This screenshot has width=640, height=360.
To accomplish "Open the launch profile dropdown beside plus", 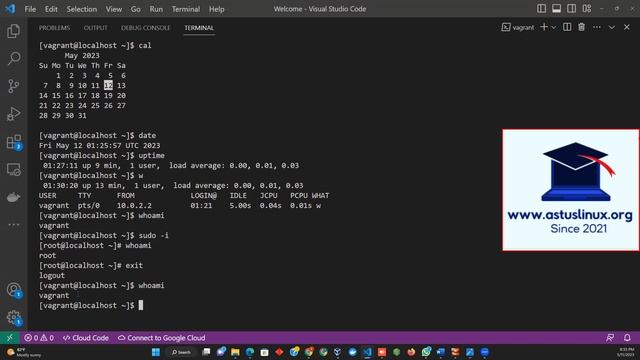I will click(554, 27).
